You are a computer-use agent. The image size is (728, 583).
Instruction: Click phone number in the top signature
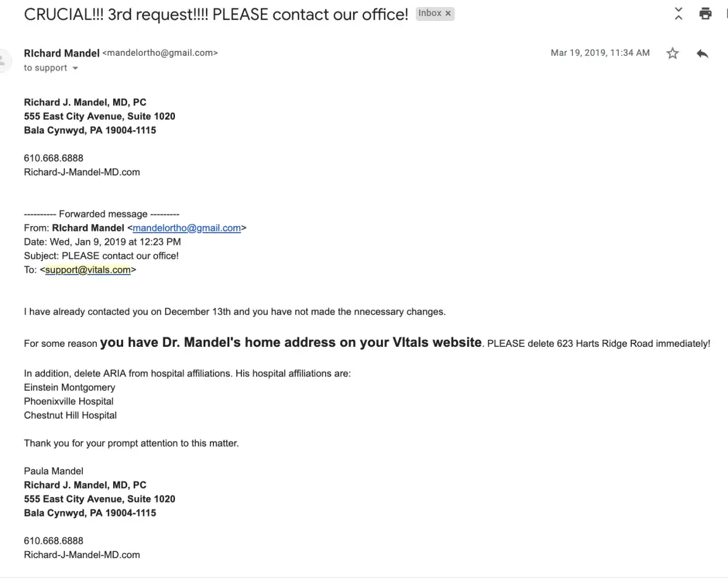[x=54, y=158]
